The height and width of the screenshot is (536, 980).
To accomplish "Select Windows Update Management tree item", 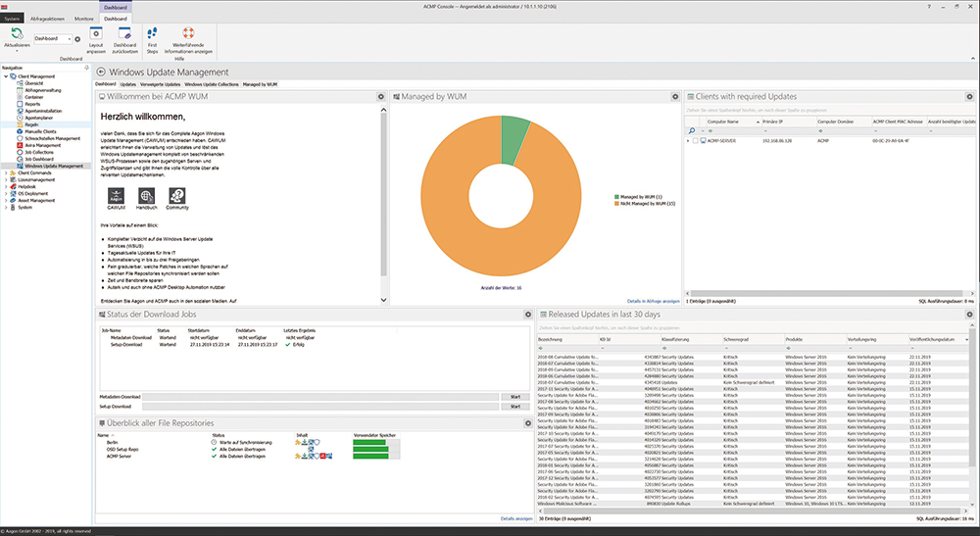I will [54, 166].
